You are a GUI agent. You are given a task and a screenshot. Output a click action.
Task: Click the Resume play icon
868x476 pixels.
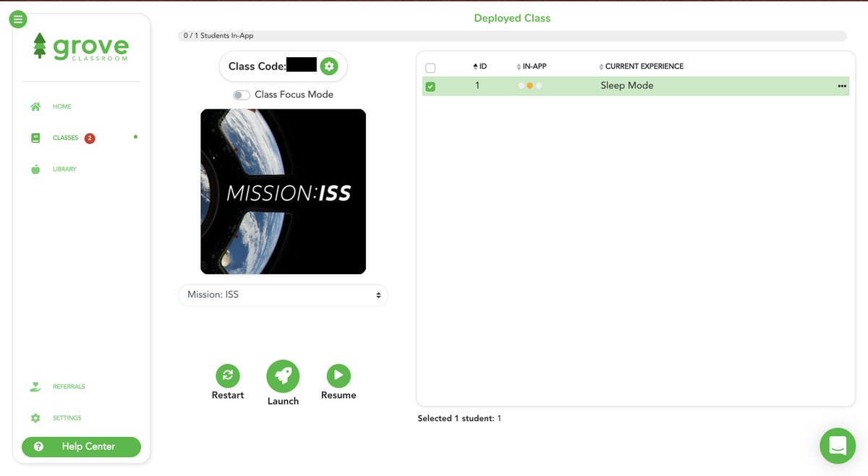tap(339, 375)
